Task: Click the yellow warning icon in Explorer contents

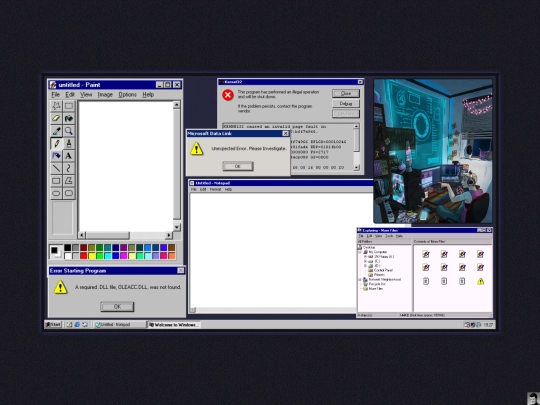Action: [480, 281]
